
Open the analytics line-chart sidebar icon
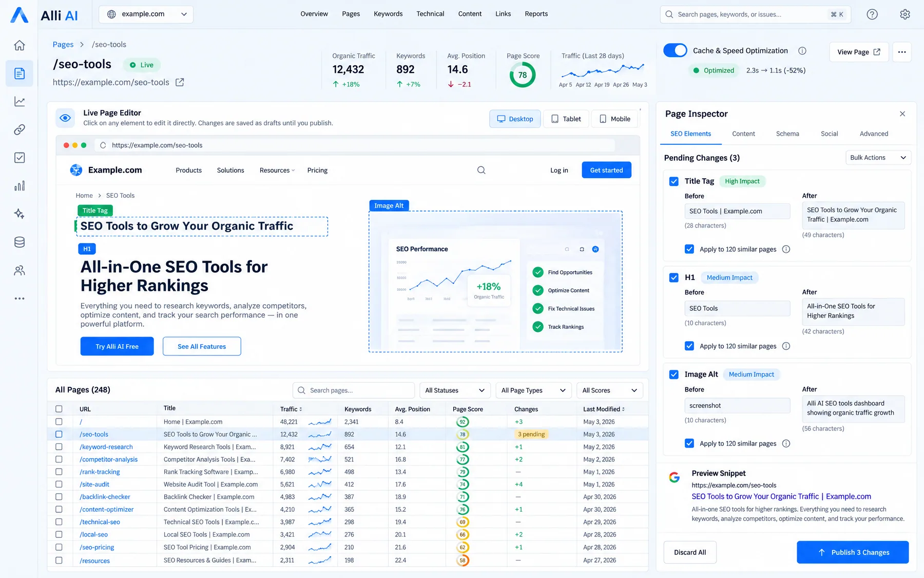pos(20,101)
